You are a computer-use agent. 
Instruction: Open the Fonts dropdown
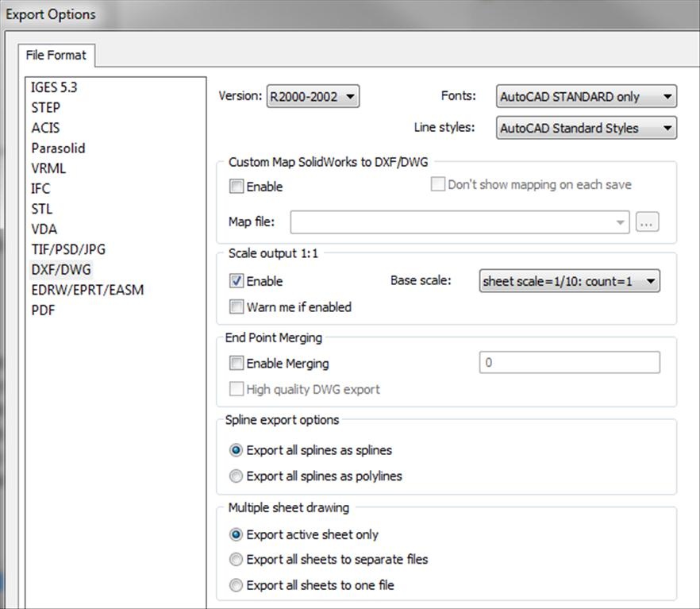pyautogui.click(x=587, y=96)
